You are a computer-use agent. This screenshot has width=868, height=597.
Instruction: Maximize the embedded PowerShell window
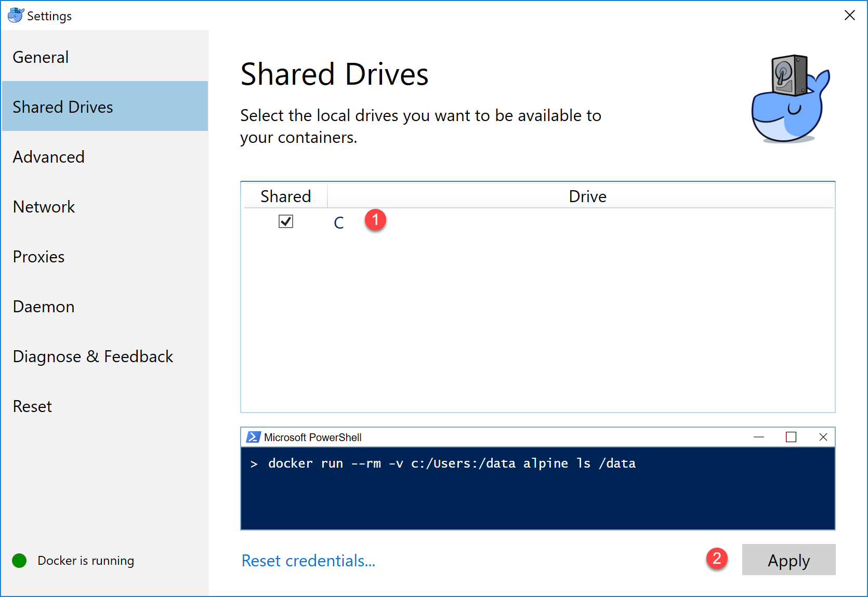(791, 437)
